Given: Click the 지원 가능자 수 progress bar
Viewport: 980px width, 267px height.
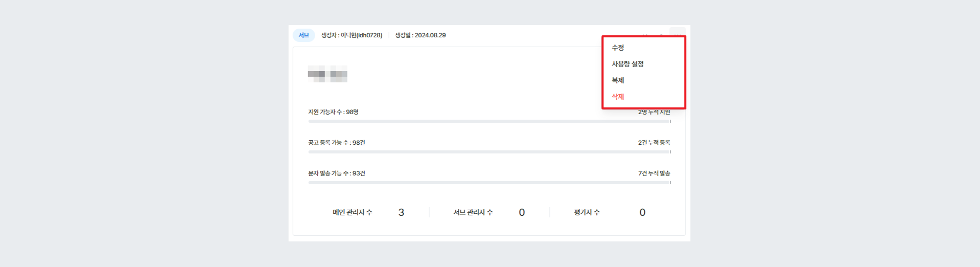Looking at the screenshot, I should click(x=489, y=121).
